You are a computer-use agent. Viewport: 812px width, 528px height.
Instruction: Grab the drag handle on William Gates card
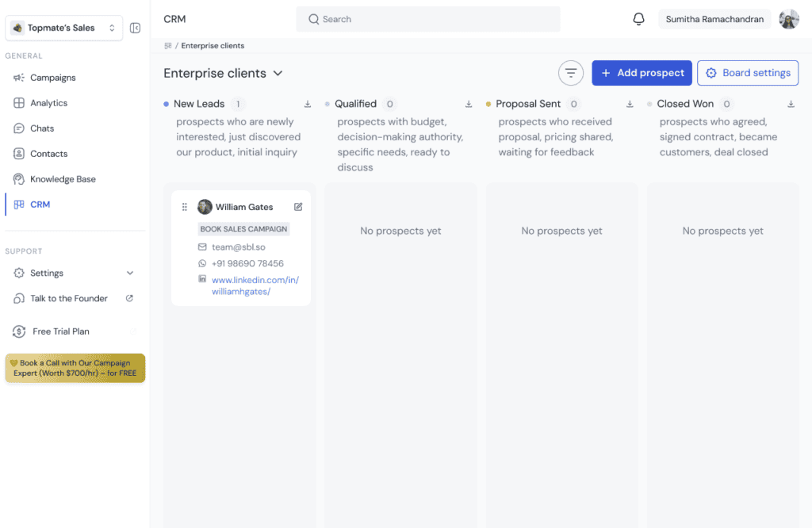[185, 207]
